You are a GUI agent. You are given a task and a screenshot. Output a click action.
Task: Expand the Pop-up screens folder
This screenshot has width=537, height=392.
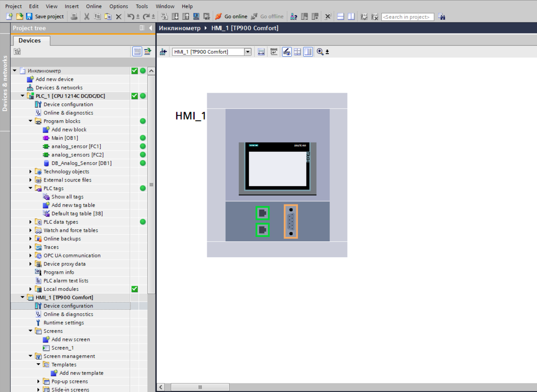38,382
